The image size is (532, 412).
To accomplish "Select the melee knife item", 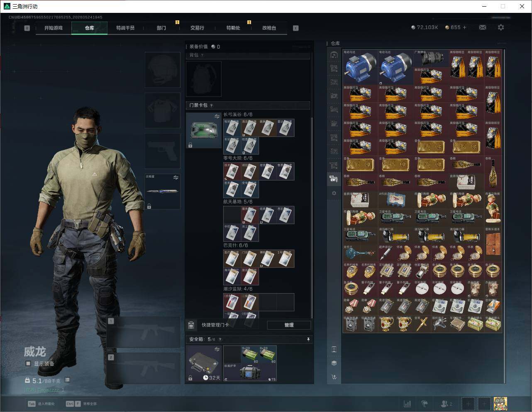I will click(162, 191).
